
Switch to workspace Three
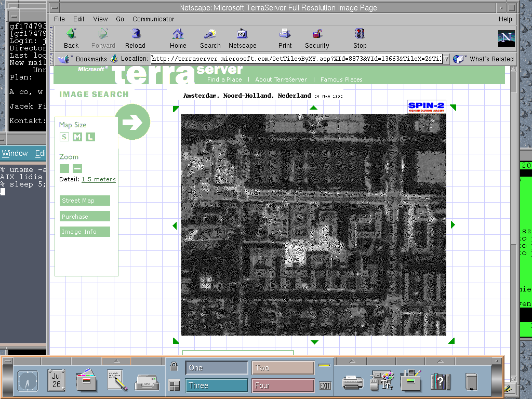click(217, 385)
